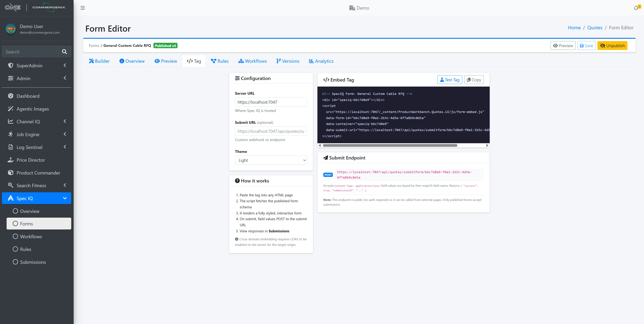
Task: Focus the Submit URL input field
Action: click(271, 131)
